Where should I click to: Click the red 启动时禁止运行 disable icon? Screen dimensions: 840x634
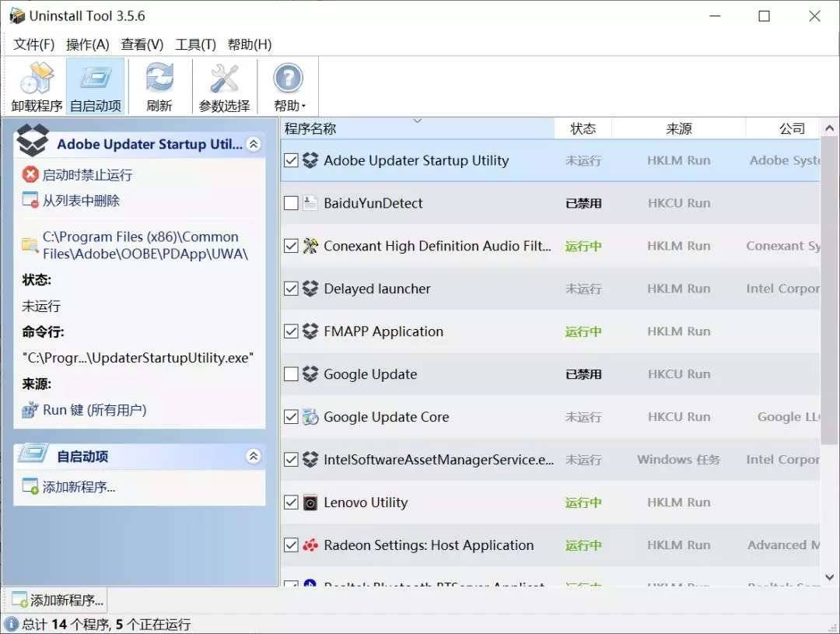point(30,174)
